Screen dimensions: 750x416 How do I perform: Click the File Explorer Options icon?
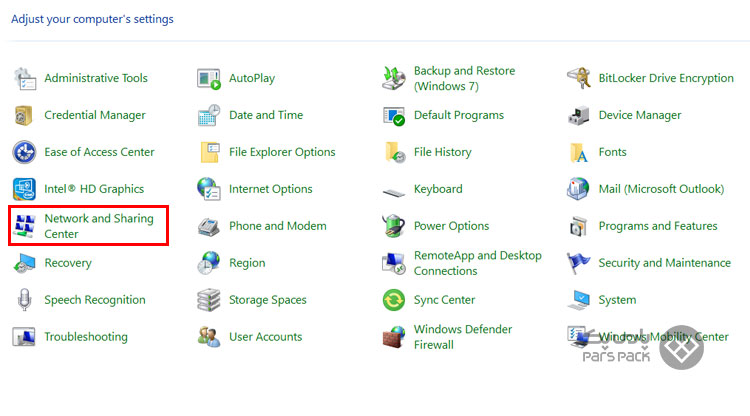tap(210, 152)
